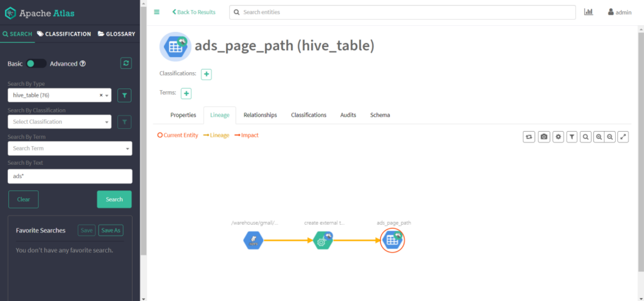Expand the Select Classification dropdown
The height and width of the screenshot is (301, 644).
tap(59, 122)
